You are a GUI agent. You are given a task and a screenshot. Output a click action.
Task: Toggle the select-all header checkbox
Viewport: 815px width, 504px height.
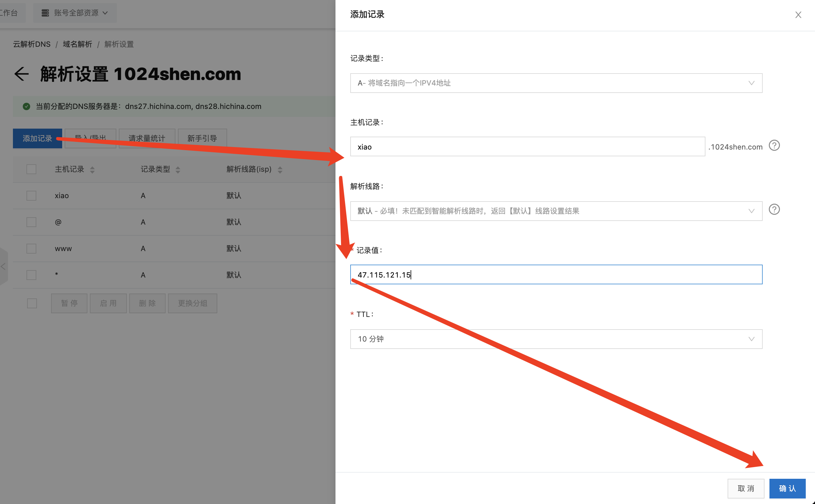click(x=31, y=169)
